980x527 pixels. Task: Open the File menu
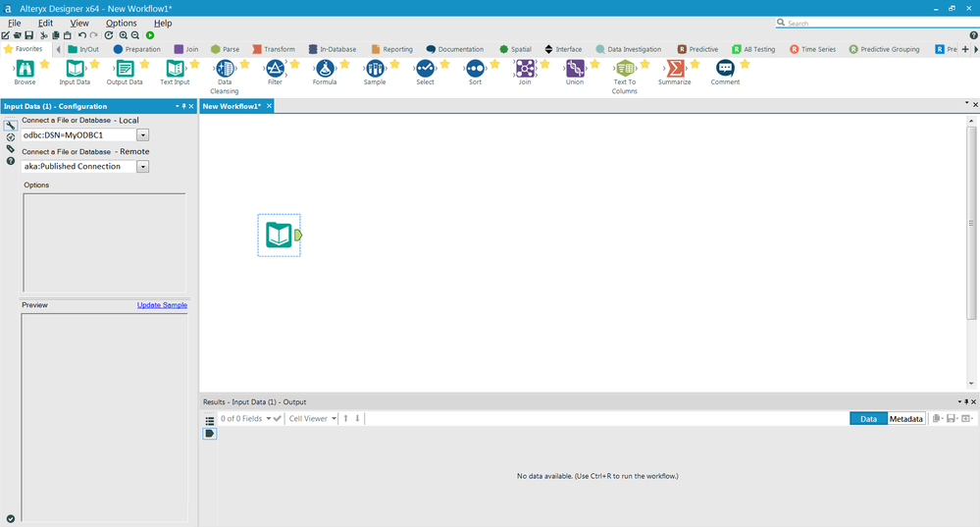(14, 24)
